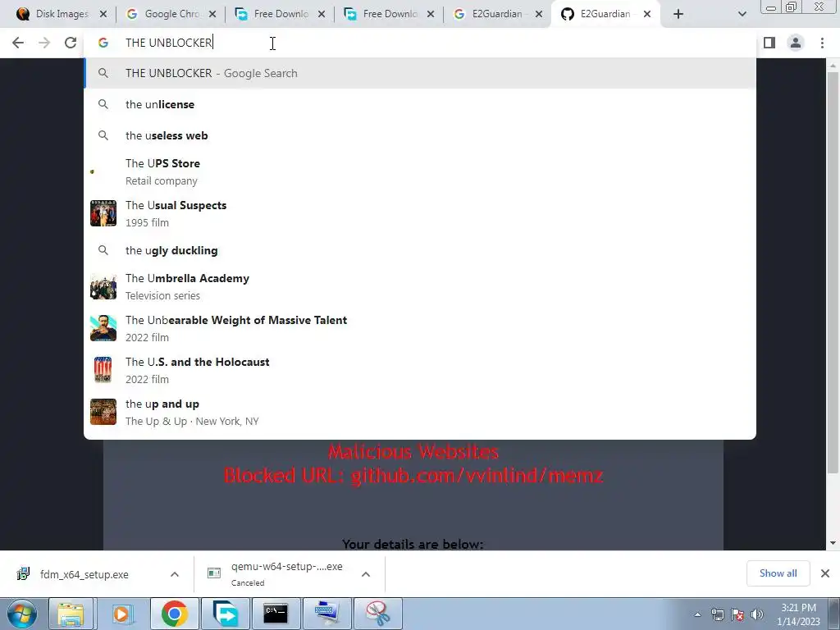Viewport: 840px width, 630px height.
Task: Open the On-Screen Keyboard taskbar icon
Action: point(326,614)
